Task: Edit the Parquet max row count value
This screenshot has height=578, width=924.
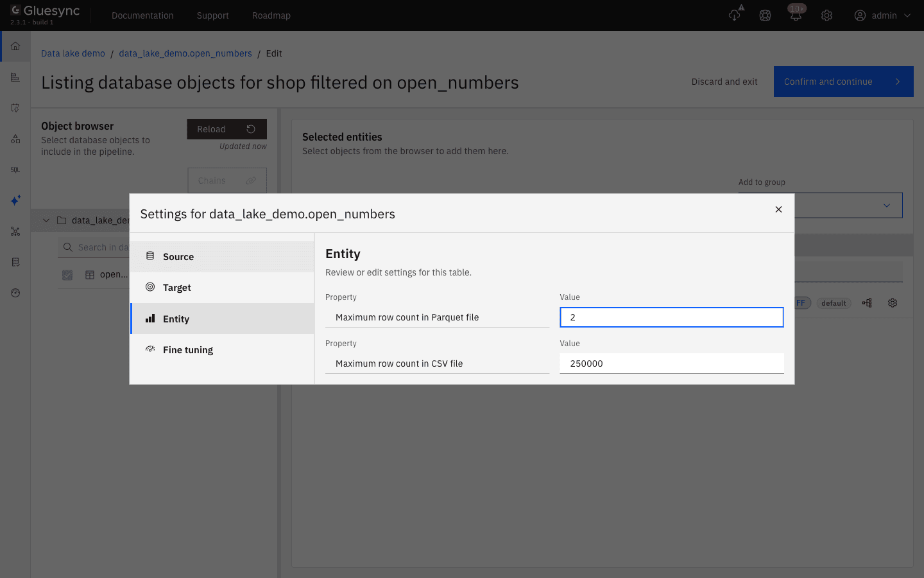Action: (x=672, y=317)
